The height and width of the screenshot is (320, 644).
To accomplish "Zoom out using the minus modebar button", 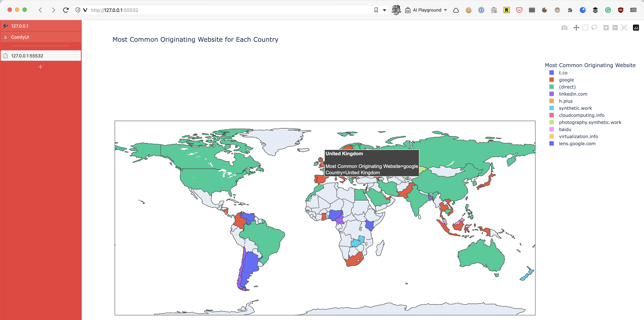I will (615, 28).
